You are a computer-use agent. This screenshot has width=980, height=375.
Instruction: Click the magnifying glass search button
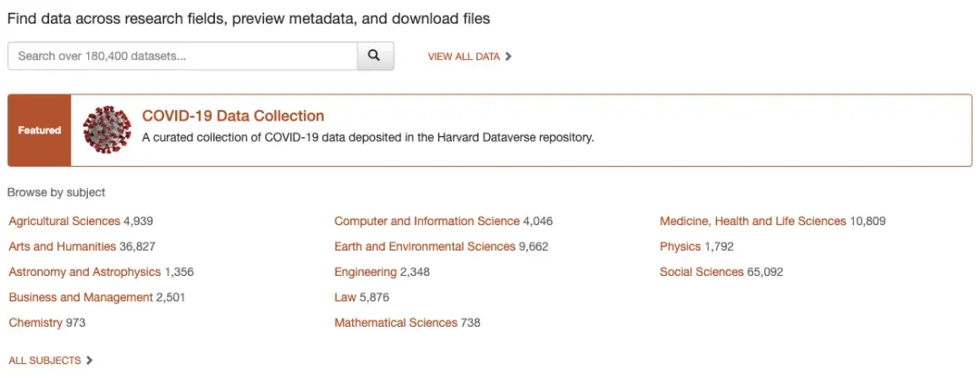tap(375, 56)
